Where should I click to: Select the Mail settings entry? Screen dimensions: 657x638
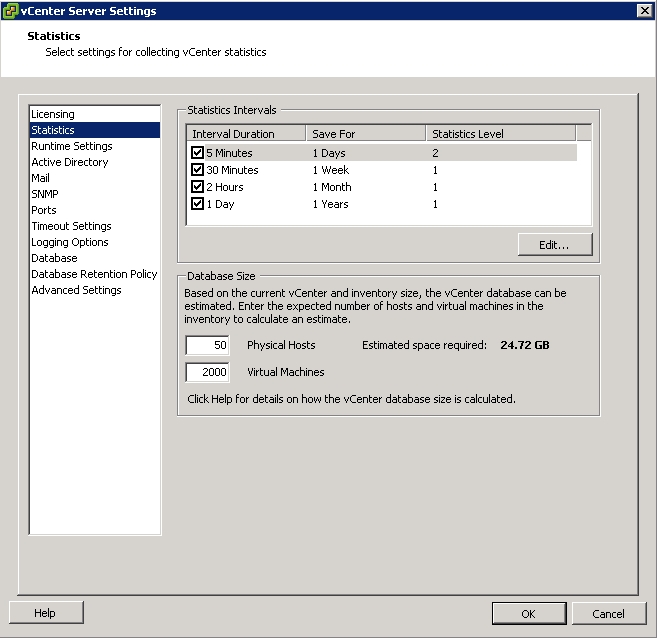click(95, 178)
